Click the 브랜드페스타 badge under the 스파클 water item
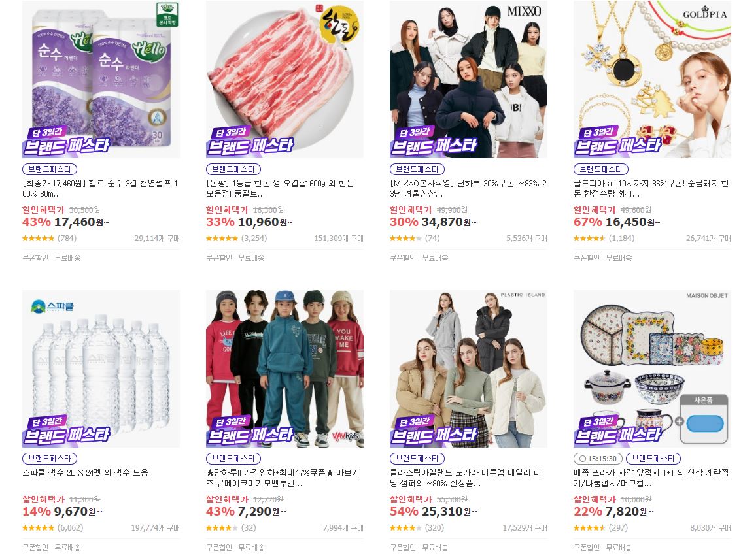741x560 pixels. tap(50, 459)
